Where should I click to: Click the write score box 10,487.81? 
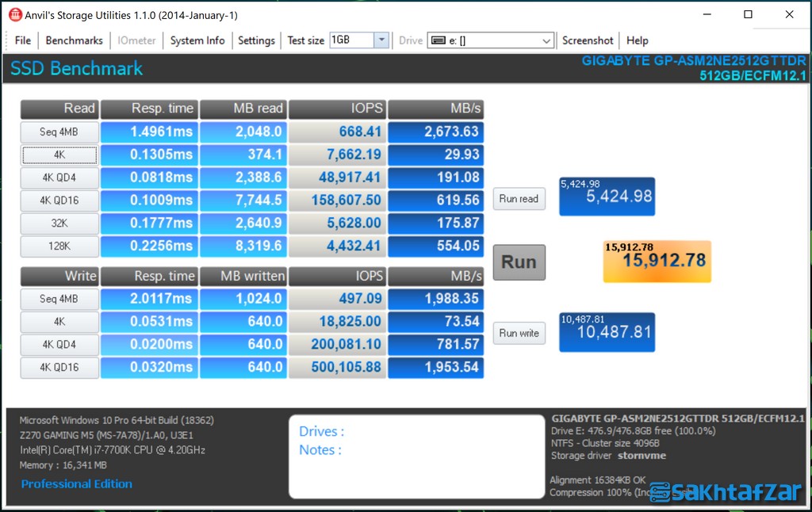pyautogui.click(x=607, y=332)
